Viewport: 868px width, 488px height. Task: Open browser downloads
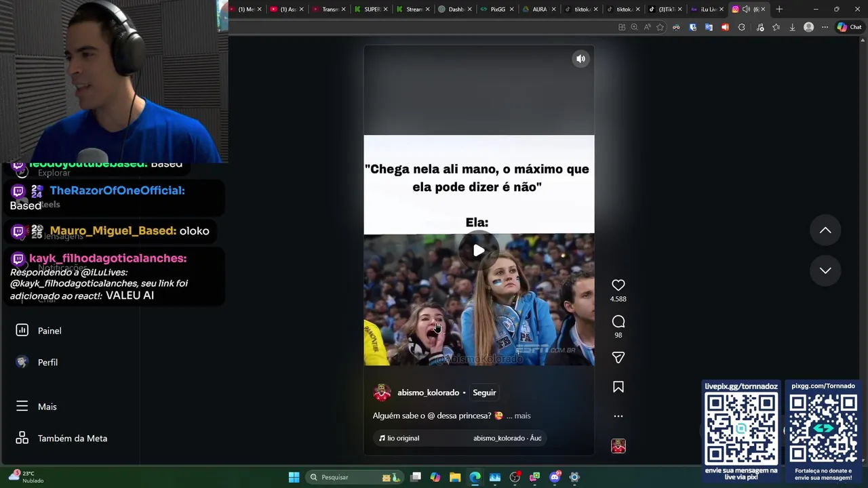[792, 27]
